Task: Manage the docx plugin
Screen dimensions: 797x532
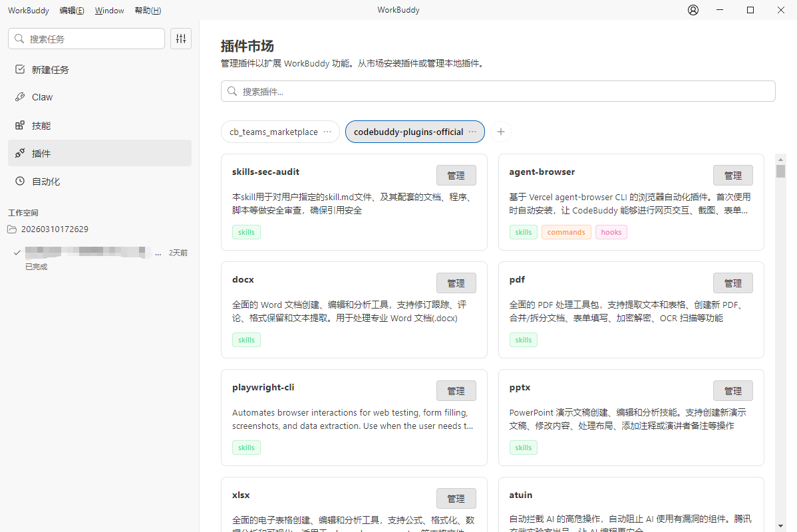Action: click(x=456, y=283)
